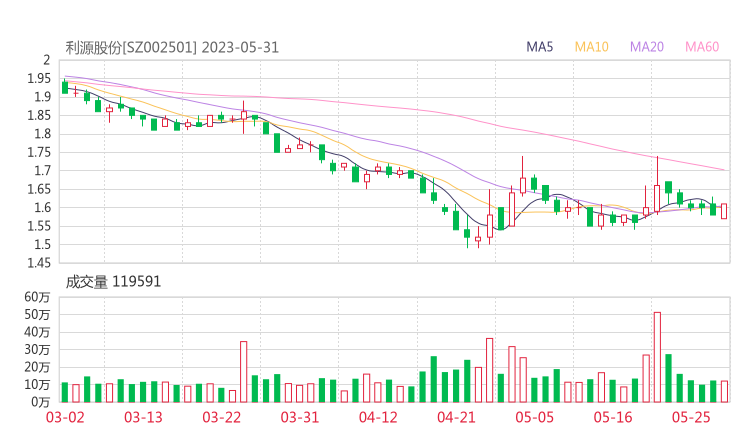Click the 50万 volume axis label
The width and height of the screenshot is (740, 440).
point(37,314)
